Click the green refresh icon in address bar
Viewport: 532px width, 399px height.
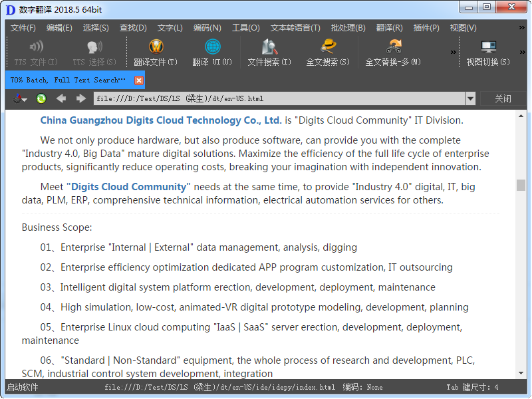click(x=41, y=98)
